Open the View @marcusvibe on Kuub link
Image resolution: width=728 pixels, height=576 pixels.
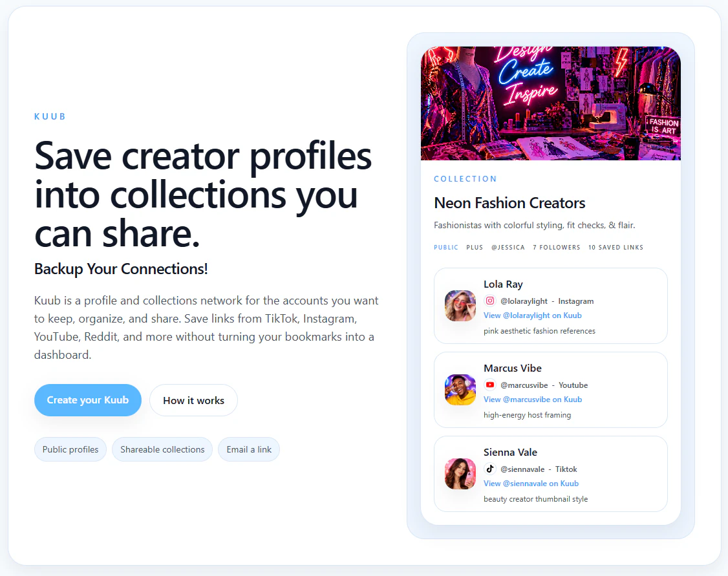532,399
